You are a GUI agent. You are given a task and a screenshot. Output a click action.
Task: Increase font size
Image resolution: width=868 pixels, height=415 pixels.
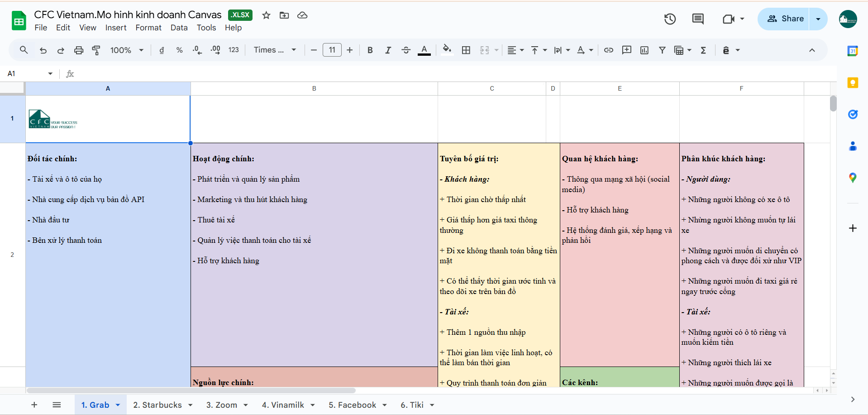(x=349, y=50)
